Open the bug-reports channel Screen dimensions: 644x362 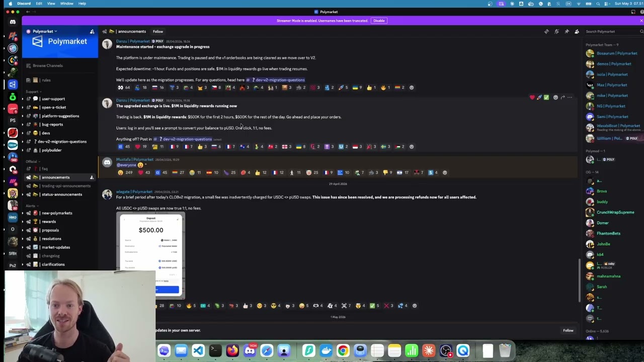pos(52,125)
